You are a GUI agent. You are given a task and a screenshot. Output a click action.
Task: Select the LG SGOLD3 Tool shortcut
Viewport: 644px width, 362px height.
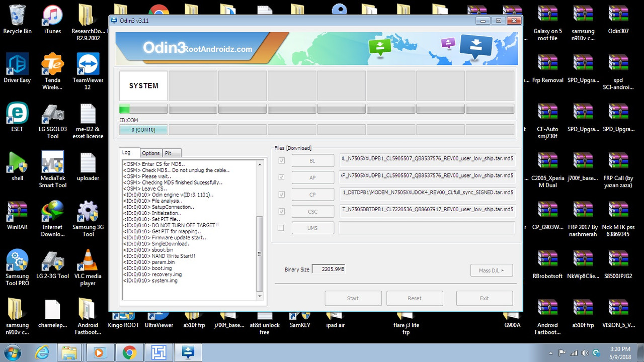coord(52,121)
